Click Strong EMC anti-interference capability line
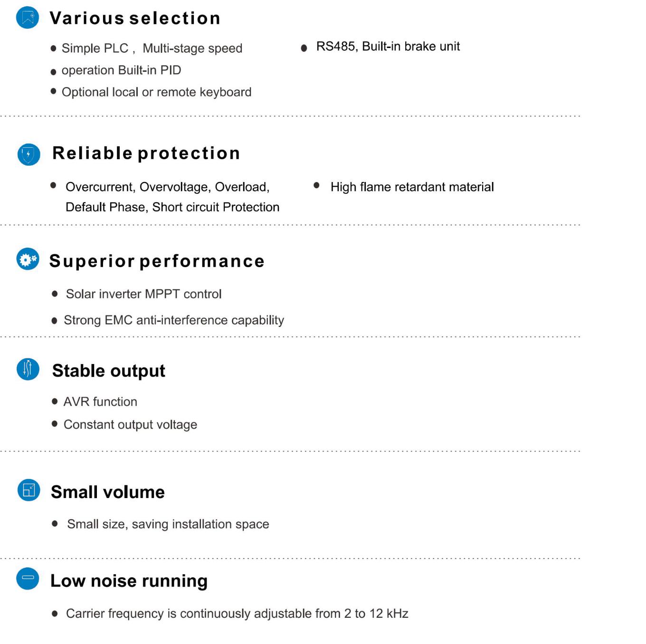 tap(174, 320)
